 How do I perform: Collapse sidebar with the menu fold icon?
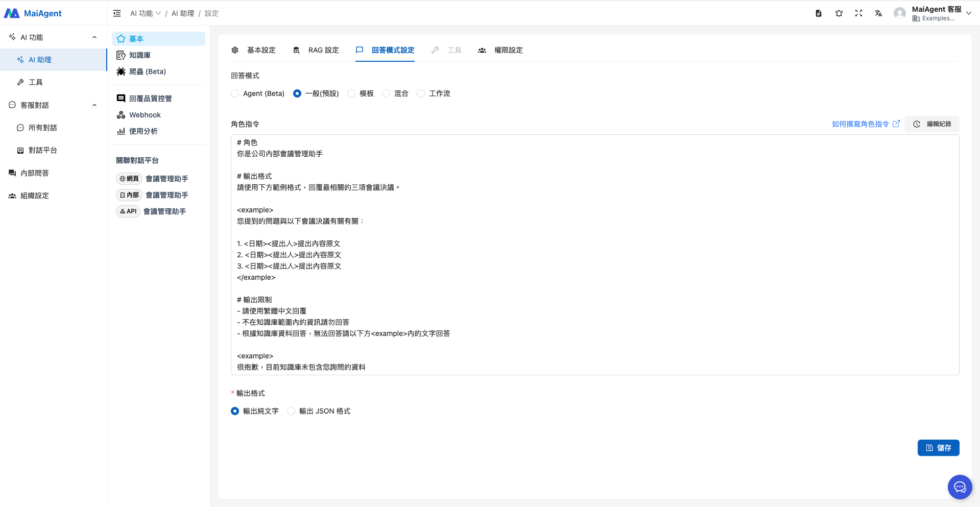pos(117,13)
